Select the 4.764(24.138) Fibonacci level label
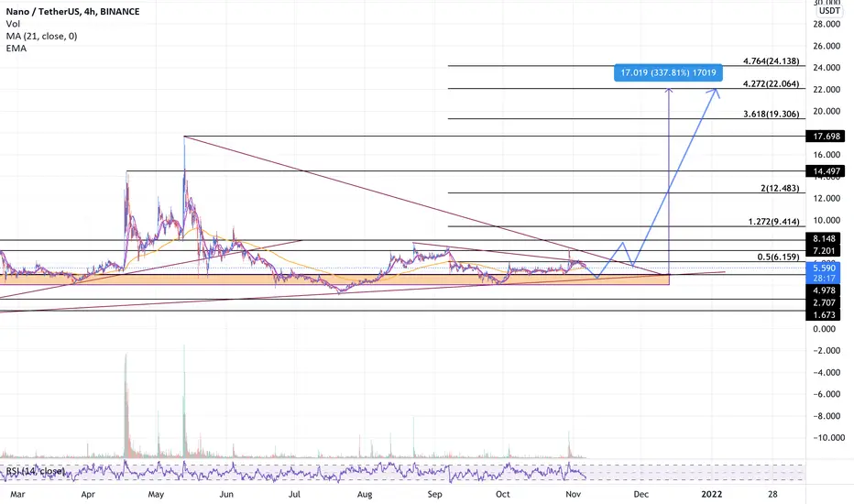 coord(772,61)
